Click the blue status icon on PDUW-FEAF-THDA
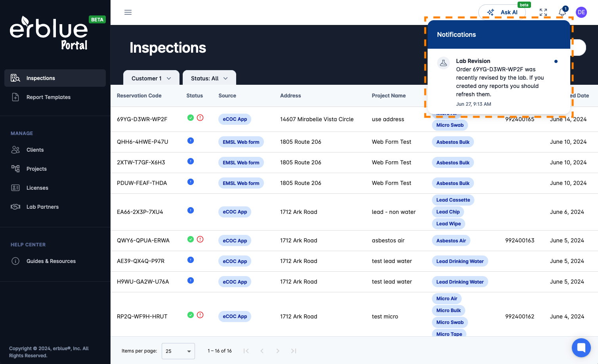Image resolution: width=598 pixels, height=364 pixels. (x=191, y=182)
